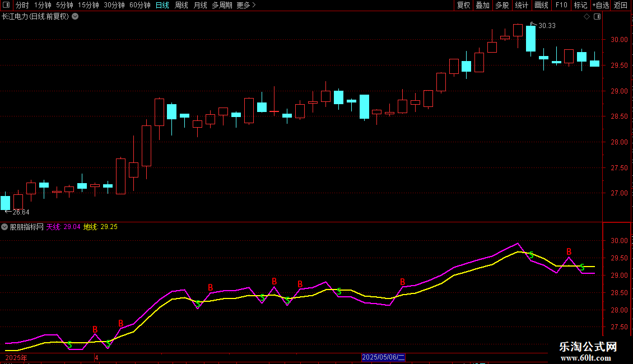Add stock via +自选 button
This screenshot has width=633, height=364.
pyautogui.click(x=601, y=5)
